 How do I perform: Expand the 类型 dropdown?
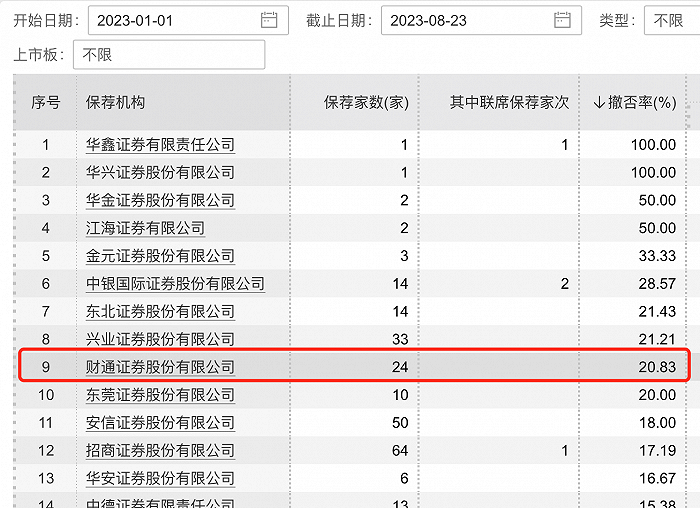[672, 20]
